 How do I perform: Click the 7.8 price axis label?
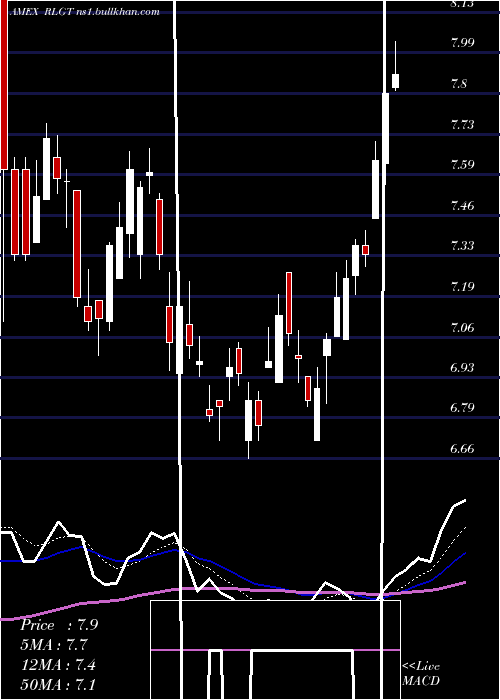[x=459, y=83]
